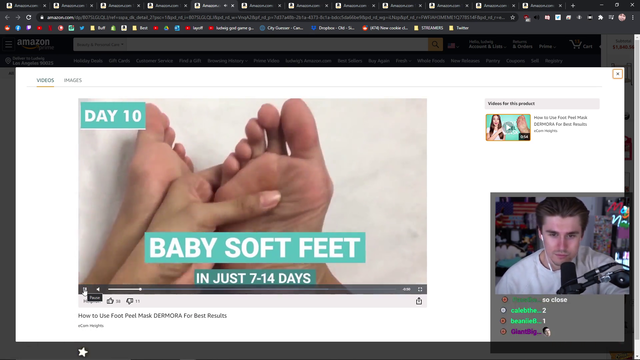Image resolution: width=640 pixels, height=360 pixels.
Task: Enter fullscreen on the video player
Action: pos(420,289)
